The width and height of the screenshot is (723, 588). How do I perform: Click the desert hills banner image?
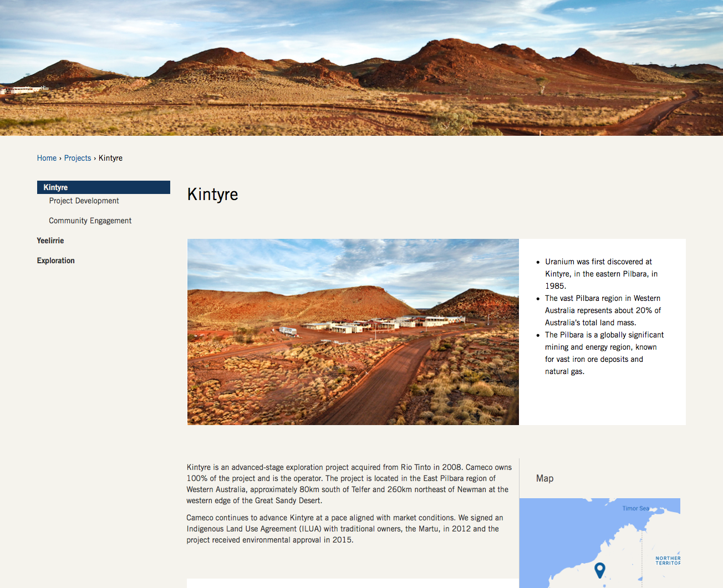361,68
